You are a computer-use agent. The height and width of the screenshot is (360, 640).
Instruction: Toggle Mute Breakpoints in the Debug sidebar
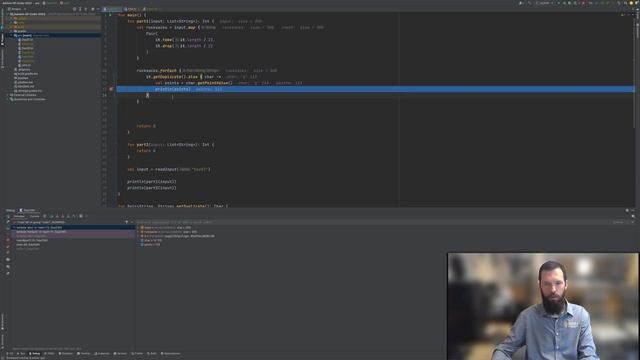(8, 252)
